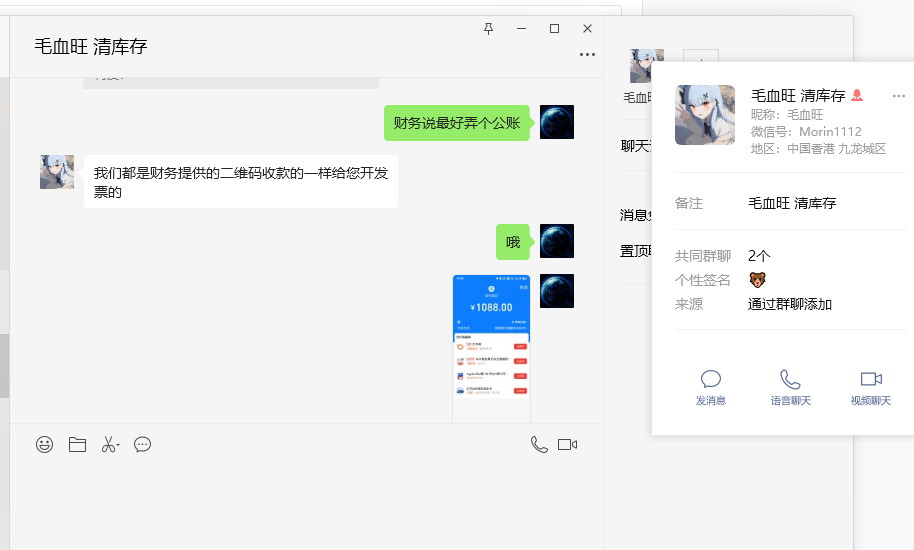The width and height of the screenshot is (914, 550).
Task: Click the member avatar in side info panel
Action: coord(641,66)
